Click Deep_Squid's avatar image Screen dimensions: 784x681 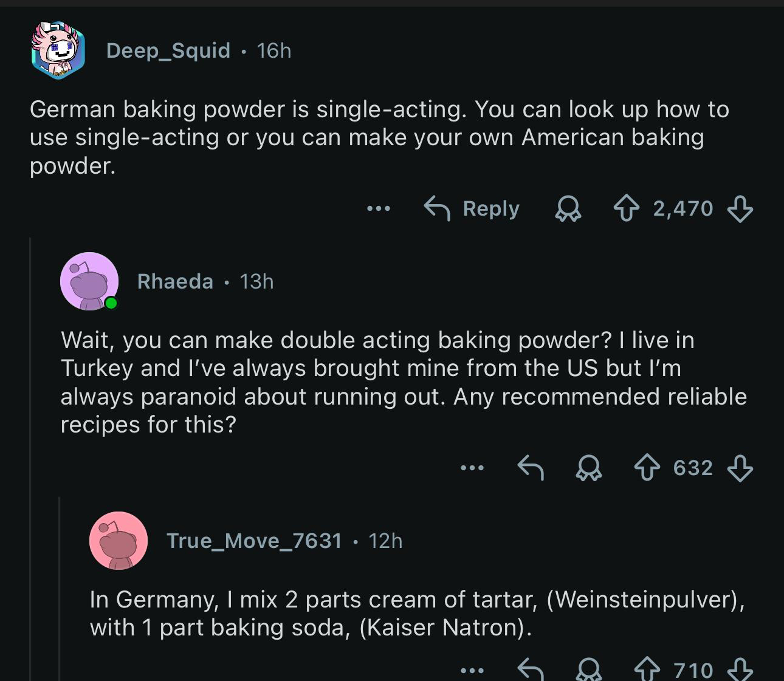tap(58, 51)
